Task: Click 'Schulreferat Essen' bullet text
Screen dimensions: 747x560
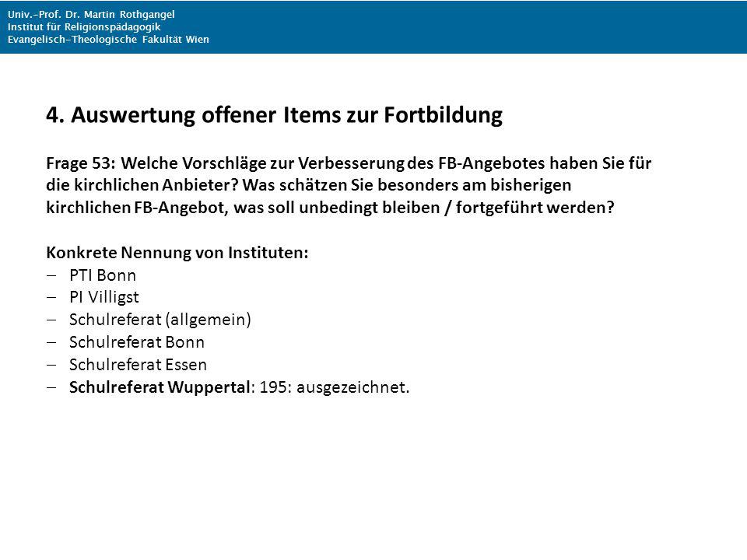Action: click(x=138, y=365)
